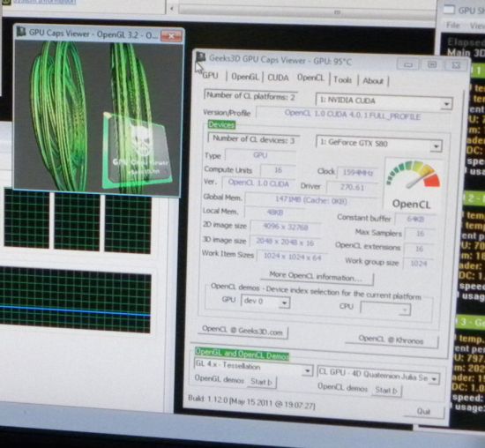The height and width of the screenshot is (448, 485).
Task: Click Number of CL platforms: 2 label
Action: 250,96
